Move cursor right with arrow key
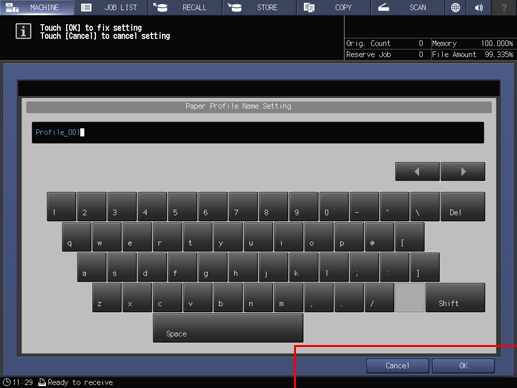Image resolution: width=517 pixels, height=388 pixels. [x=463, y=172]
